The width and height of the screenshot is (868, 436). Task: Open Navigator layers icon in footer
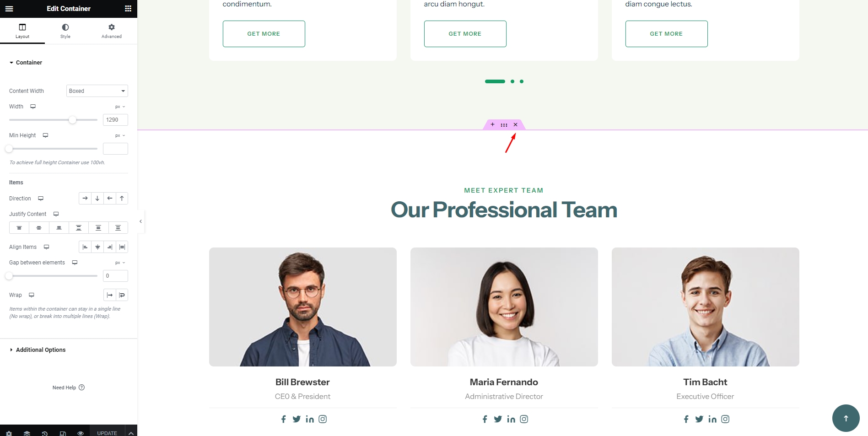click(x=27, y=433)
